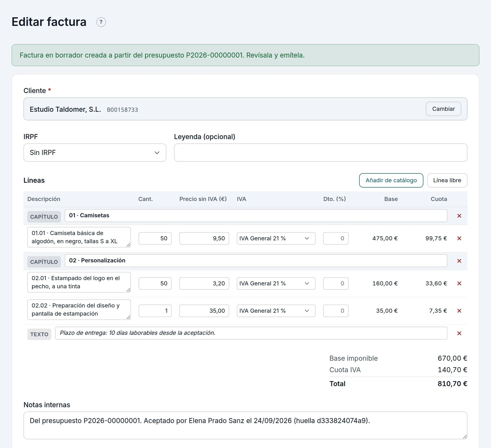
Task: Remove the Camiseta básica line with red X
Action: click(x=459, y=238)
